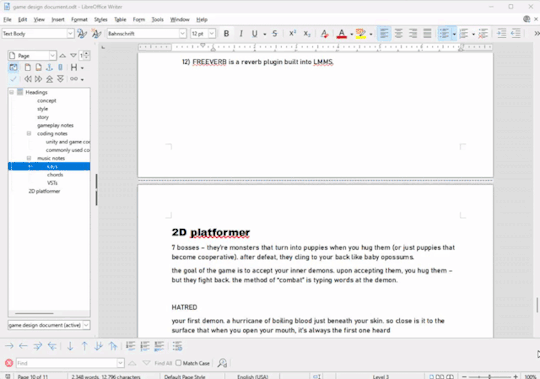Open the 12 pt font size dropdown
540x379 pixels.
tap(212, 33)
